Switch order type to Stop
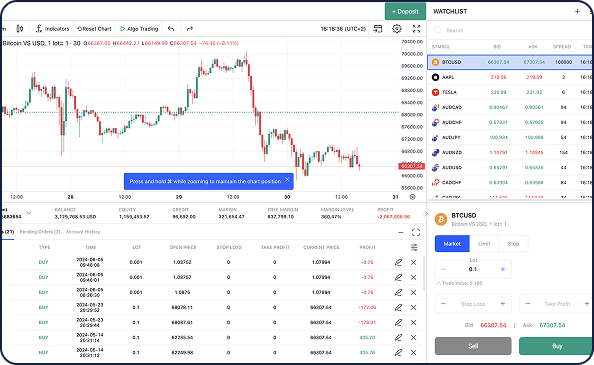 513,244
